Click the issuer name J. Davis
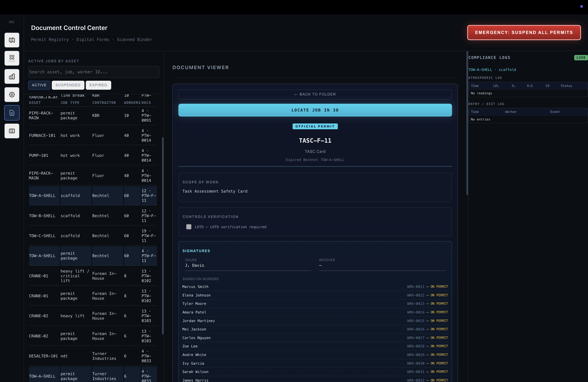The image size is (588, 382). [x=194, y=266]
